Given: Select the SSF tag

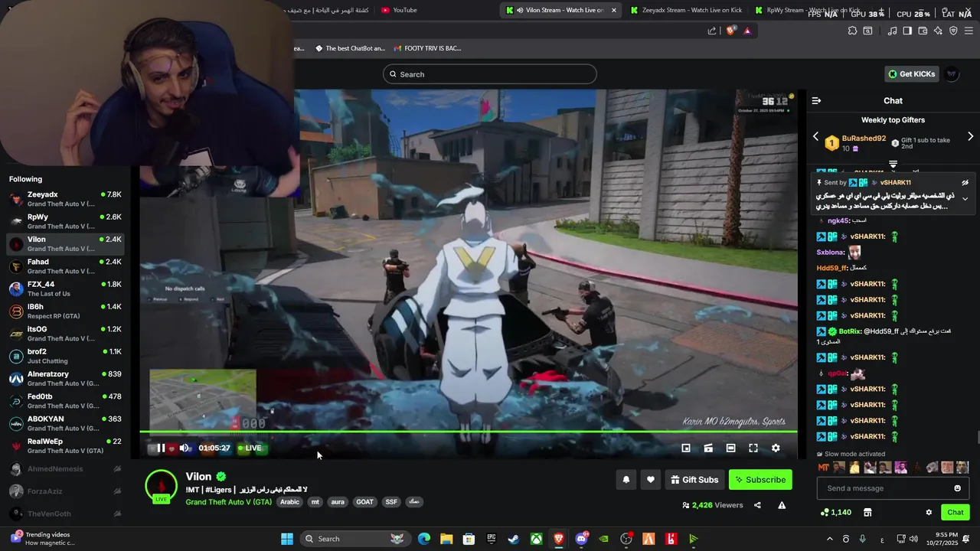Looking at the screenshot, I should pos(391,502).
